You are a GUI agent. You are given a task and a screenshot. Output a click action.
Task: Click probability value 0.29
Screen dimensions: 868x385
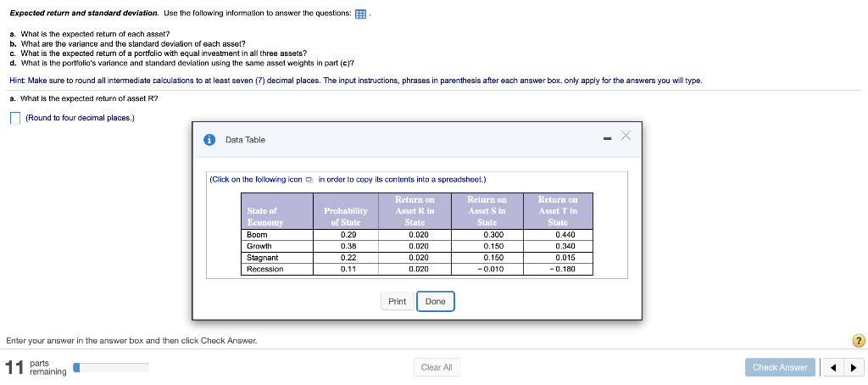tap(348, 235)
